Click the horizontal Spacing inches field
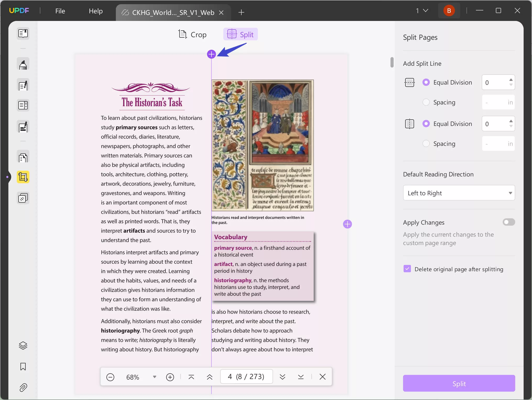532x400 pixels. (x=498, y=102)
